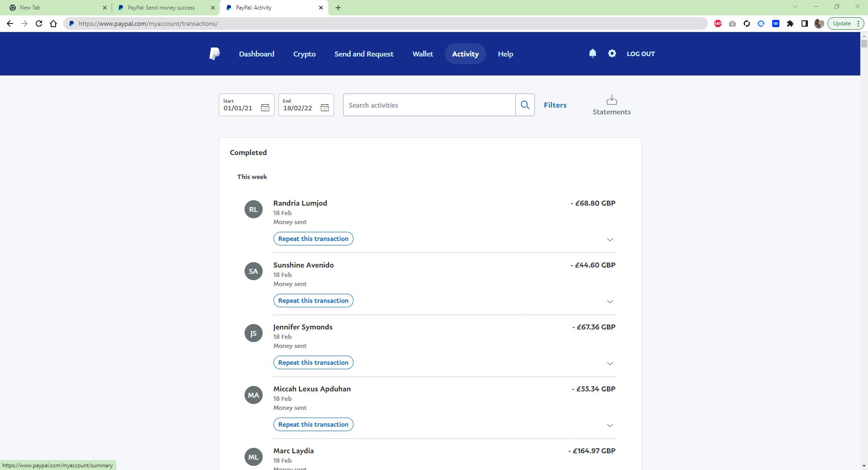Click the PayPal logo in header
The height and width of the screenshot is (470, 868).
(215, 54)
